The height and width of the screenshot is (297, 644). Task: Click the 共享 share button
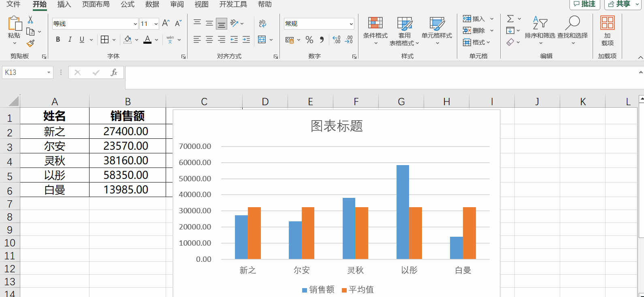pyautogui.click(x=621, y=4)
